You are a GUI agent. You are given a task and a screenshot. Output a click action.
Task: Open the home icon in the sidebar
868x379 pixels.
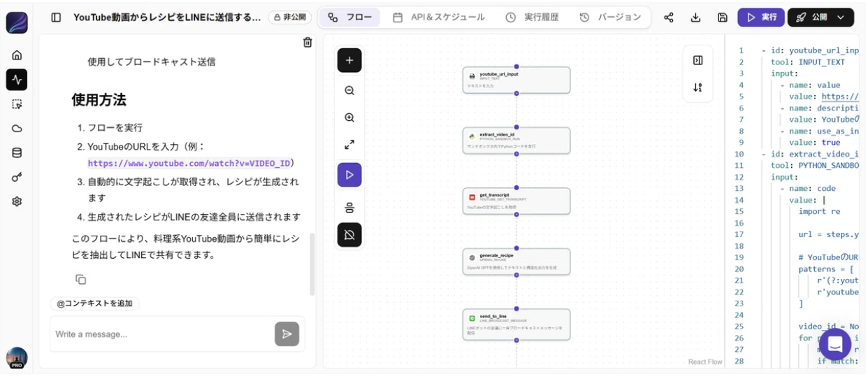17,55
